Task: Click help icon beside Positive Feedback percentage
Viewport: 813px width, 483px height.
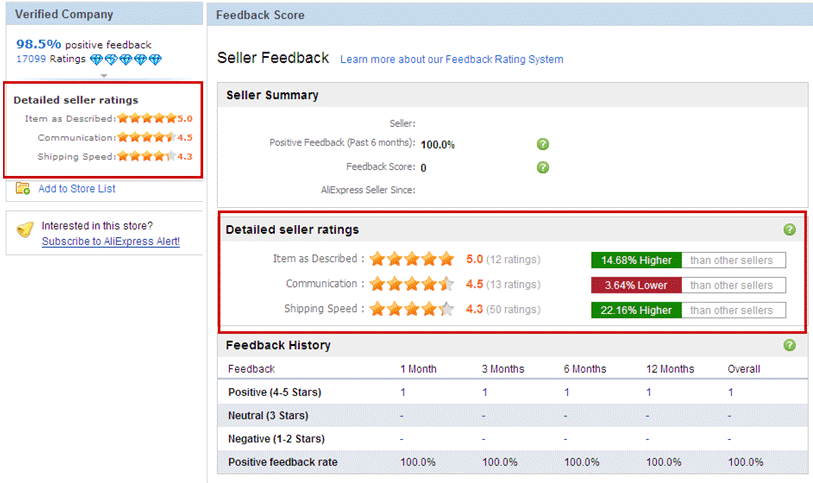Action: [x=543, y=144]
